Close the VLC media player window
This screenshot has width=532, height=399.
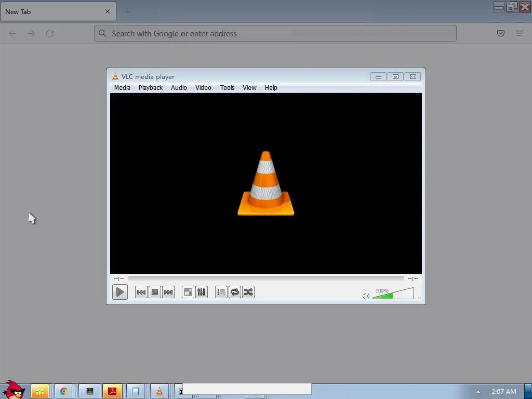[413, 77]
